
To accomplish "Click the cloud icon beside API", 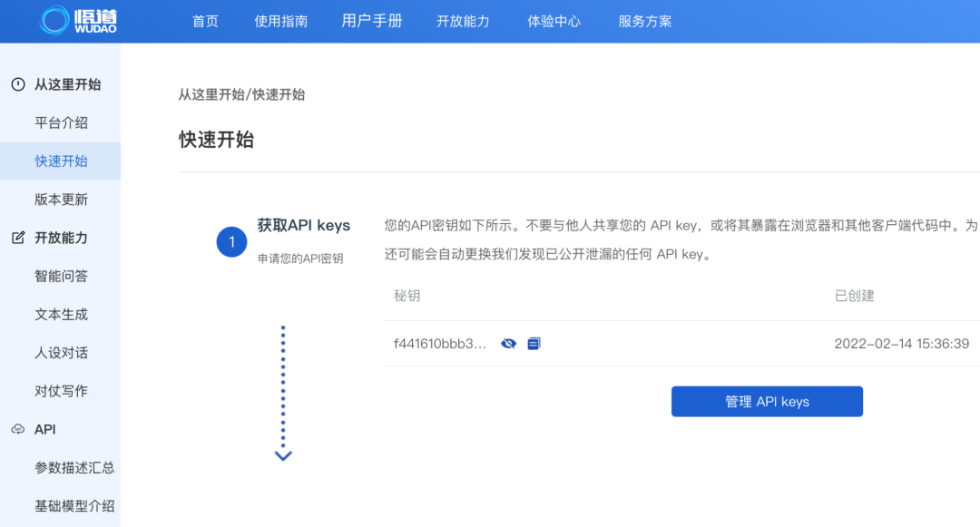I will 20,429.
